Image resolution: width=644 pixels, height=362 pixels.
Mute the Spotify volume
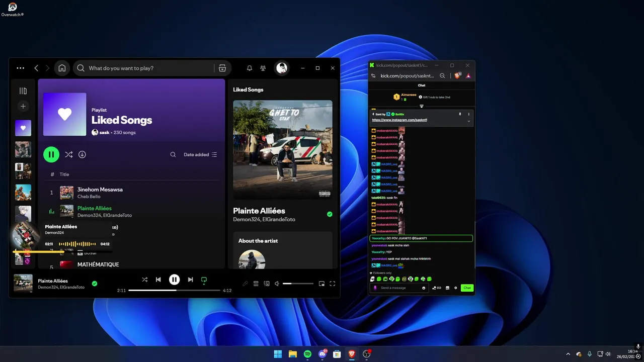click(277, 284)
